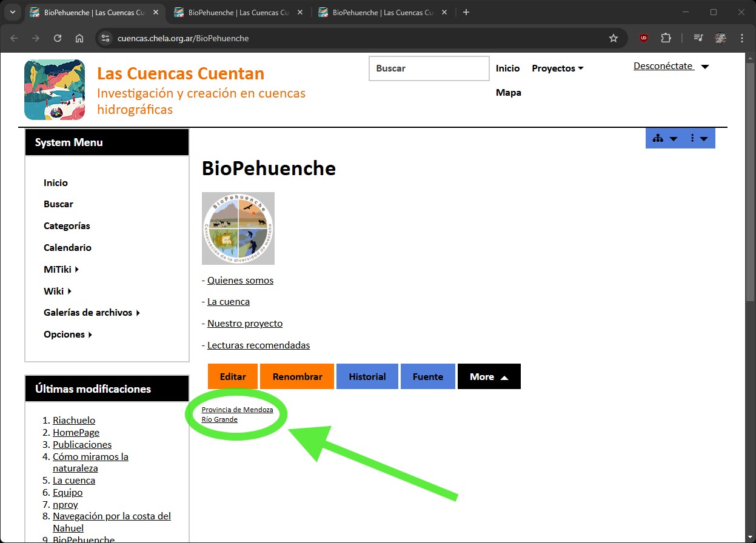Bookmark this page with the star icon
Screen dimensions: 756x543
pyautogui.click(x=613, y=38)
